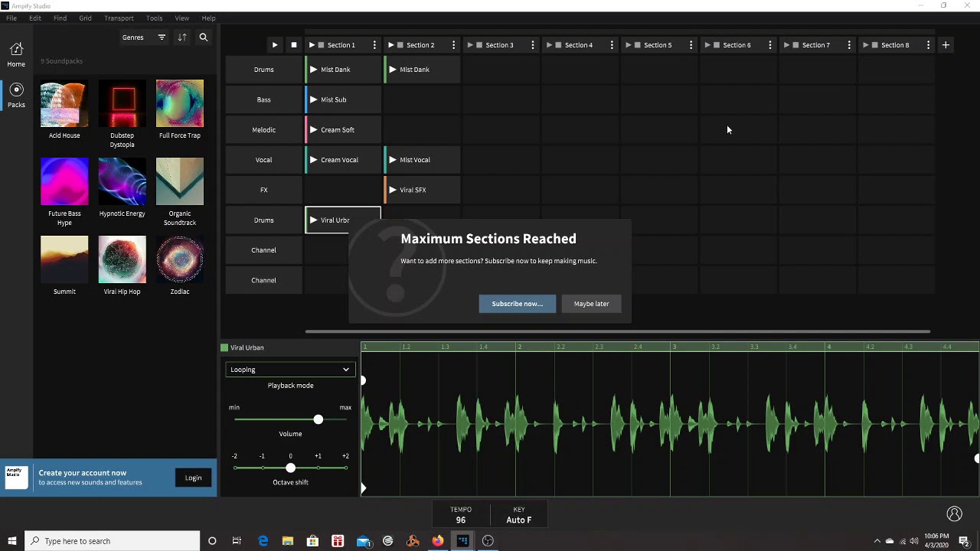Play the Viral SFX clip
Viewport: 980px width, 551px height.
point(393,190)
